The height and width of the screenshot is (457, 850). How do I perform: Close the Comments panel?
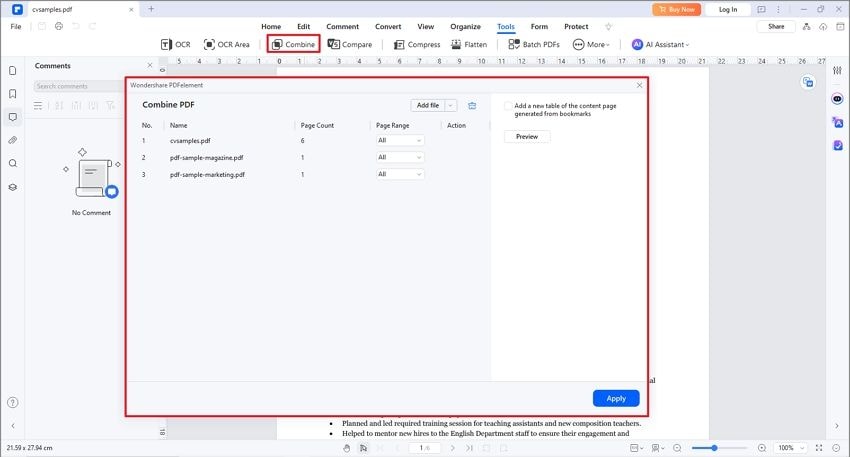coord(150,65)
